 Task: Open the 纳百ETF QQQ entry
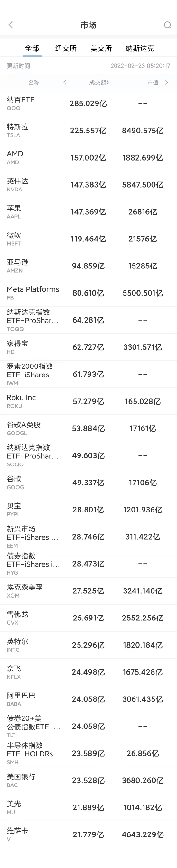pos(88,103)
